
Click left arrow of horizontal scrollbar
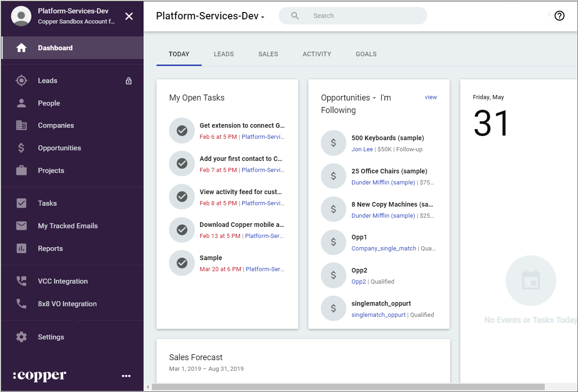(x=148, y=387)
